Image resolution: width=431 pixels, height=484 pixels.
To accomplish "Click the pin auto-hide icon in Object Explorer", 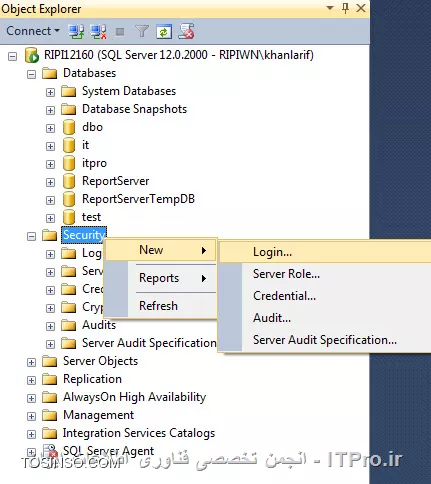I will pos(345,8).
